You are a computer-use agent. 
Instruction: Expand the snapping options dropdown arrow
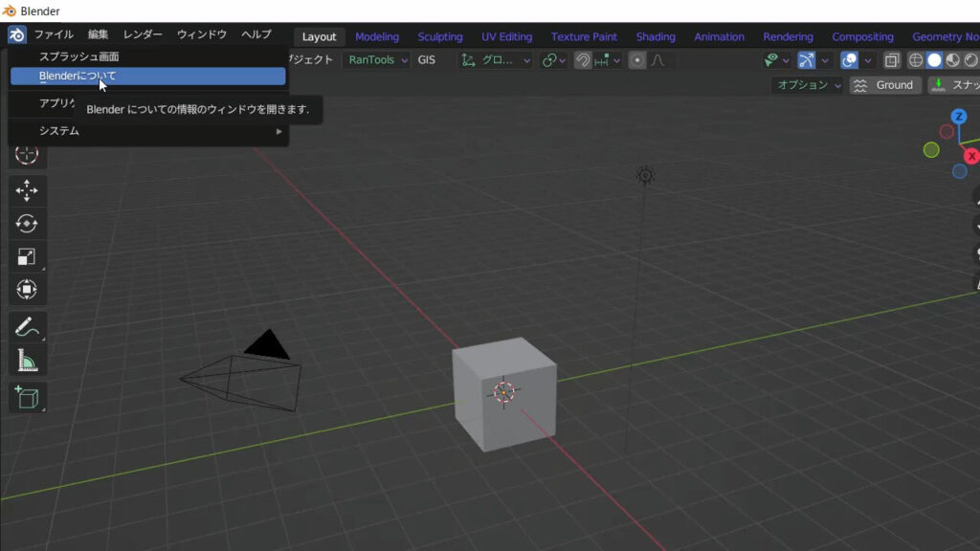click(x=617, y=60)
